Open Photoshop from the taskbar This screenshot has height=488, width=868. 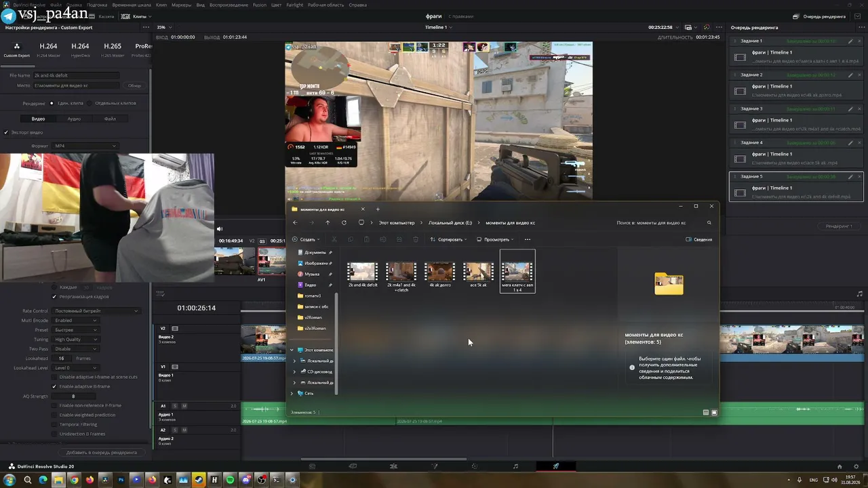[x=121, y=480]
